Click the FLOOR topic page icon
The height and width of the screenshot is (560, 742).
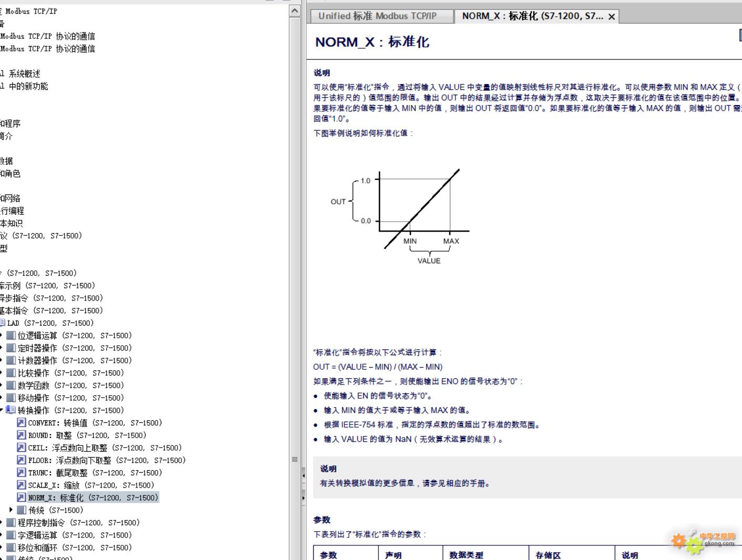point(21,460)
